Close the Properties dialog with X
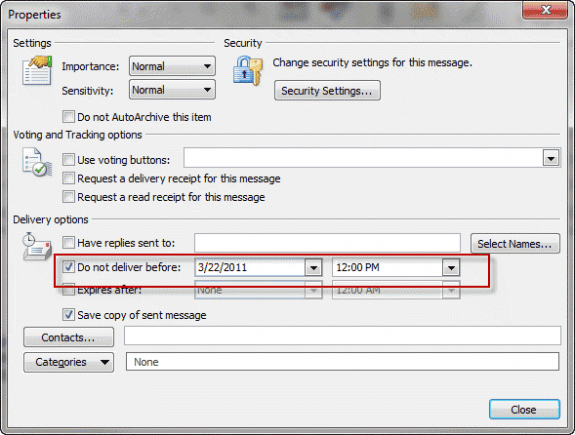The width and height of the screenshot is (575, 435). (x=546, y=10)
